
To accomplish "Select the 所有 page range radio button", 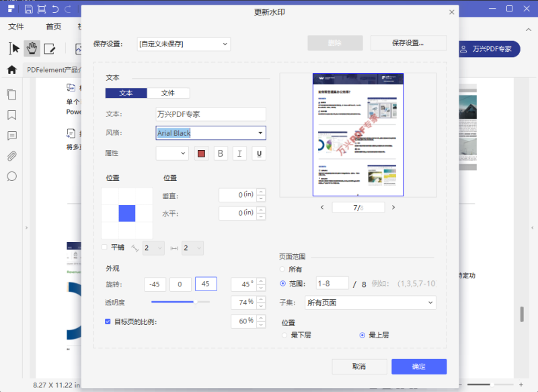I will pyautogui.click(x=282, y=269).
